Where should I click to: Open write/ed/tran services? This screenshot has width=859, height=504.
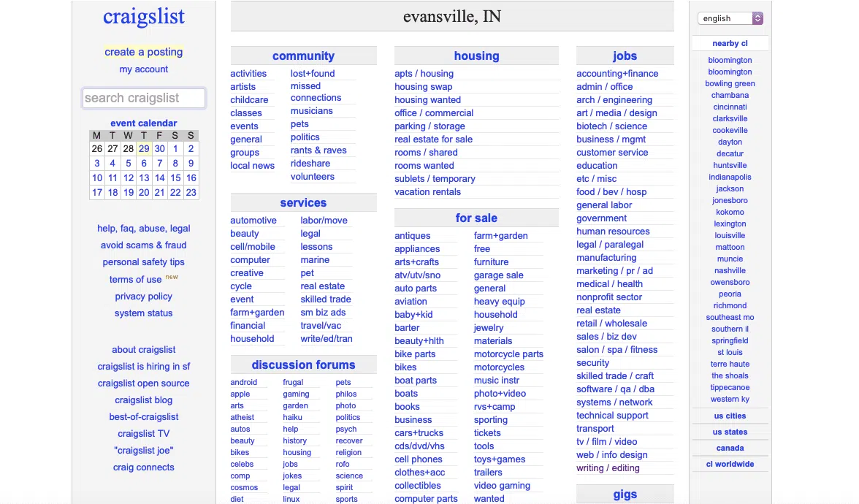coord(326,339)
